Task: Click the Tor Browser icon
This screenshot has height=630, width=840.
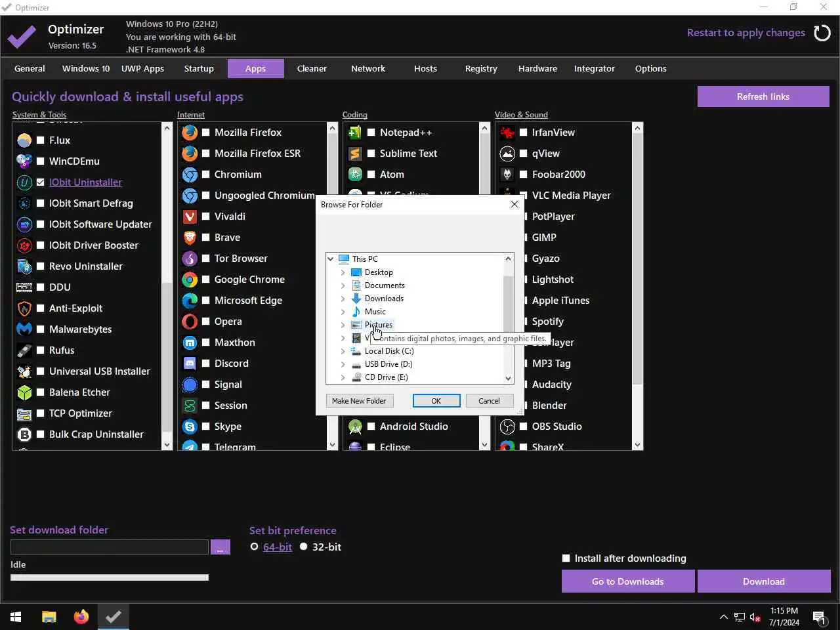Action: click(x=190, y=259)
